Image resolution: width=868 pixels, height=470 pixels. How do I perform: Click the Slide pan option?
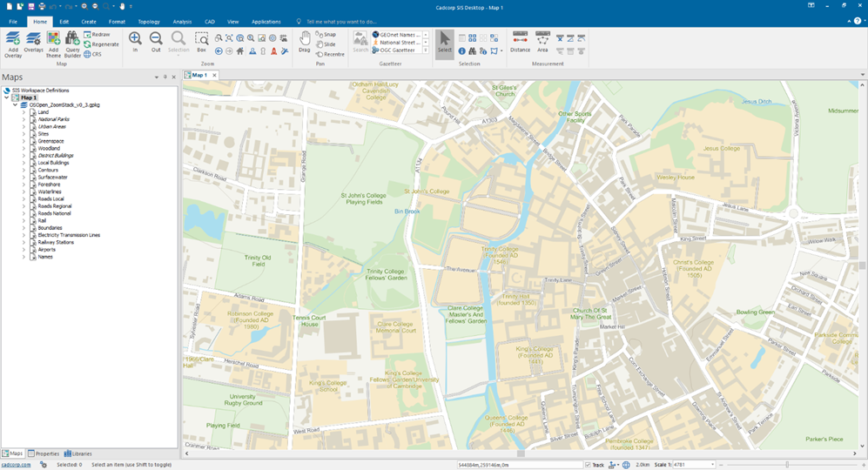[x=326, y=44]
